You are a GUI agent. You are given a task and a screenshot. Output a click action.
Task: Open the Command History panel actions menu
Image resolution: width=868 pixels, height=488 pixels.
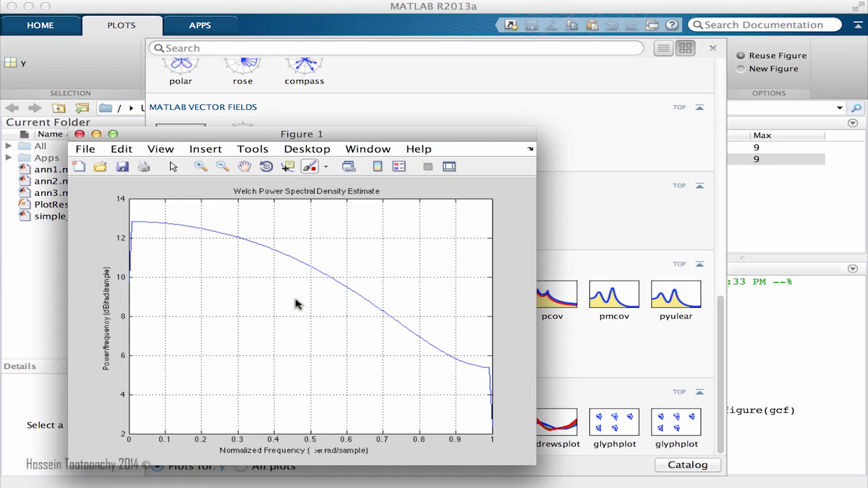coord(853,268)
